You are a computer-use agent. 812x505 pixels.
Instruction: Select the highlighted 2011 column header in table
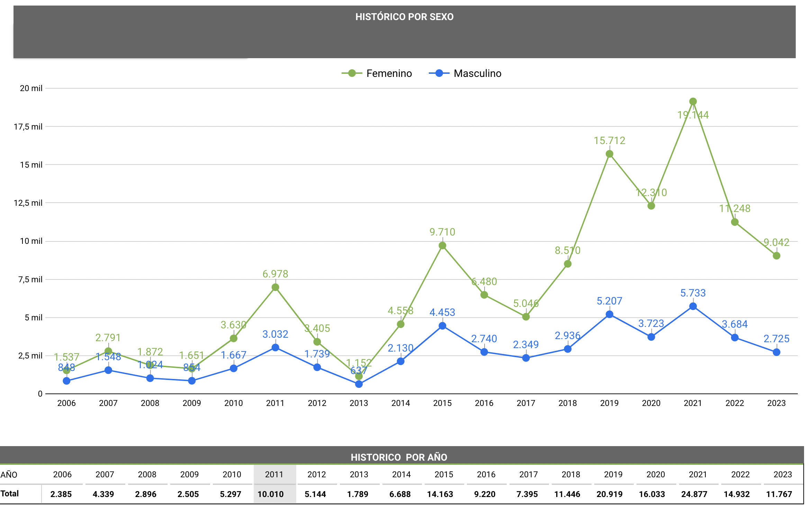pos(274,474)
